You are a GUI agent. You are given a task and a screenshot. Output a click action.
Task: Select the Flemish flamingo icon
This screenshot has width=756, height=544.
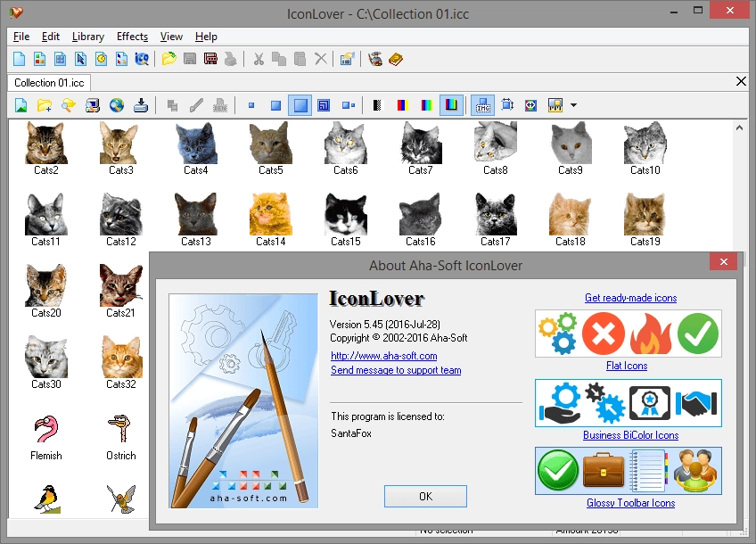click(x=45, y=437)
